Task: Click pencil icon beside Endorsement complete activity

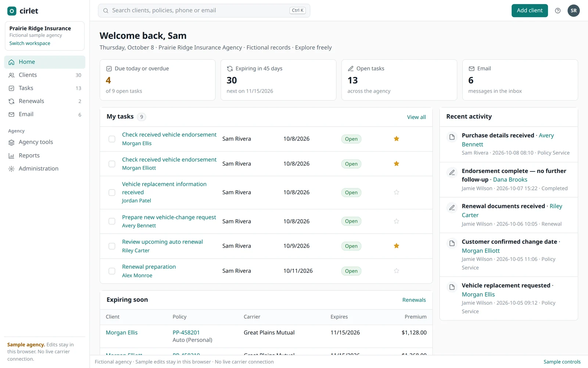Action: (x=452, y=172)
